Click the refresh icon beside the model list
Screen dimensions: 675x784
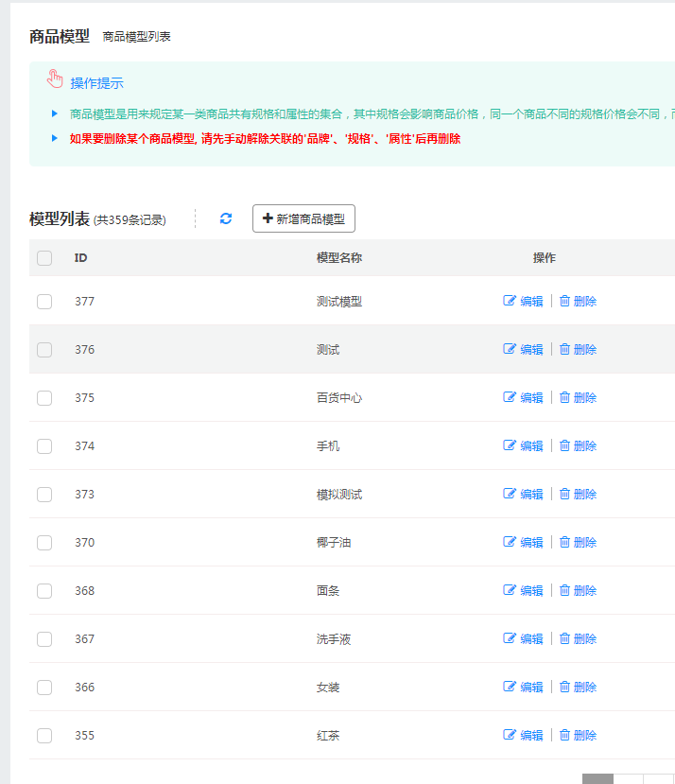click(x=226, y=218)
